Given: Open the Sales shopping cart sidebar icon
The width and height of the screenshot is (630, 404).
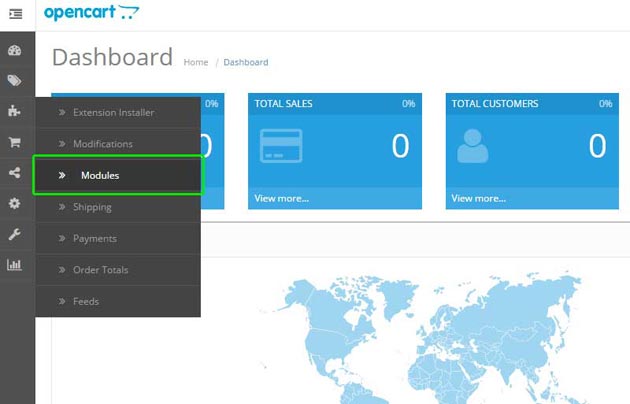Looking at the screenshot, I should [15, 142].
